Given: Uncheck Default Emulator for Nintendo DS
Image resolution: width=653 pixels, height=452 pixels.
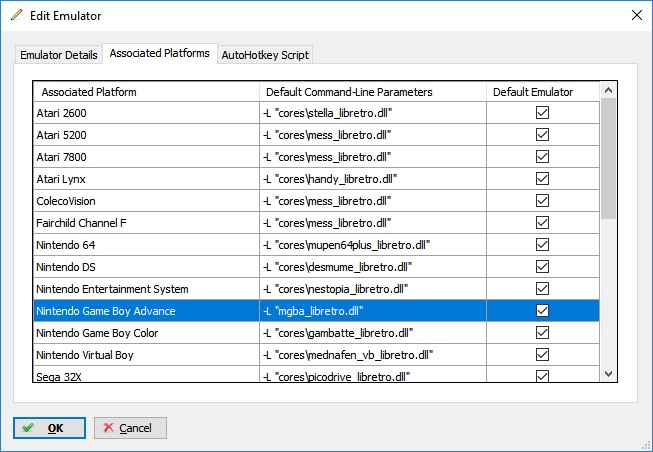Looking at the screenshot, I should 542,267.
